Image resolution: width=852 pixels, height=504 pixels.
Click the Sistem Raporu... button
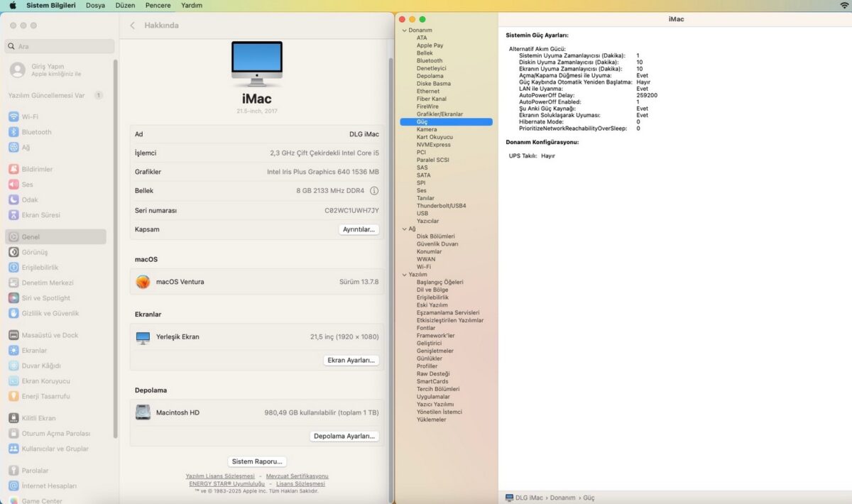point(258,461)
